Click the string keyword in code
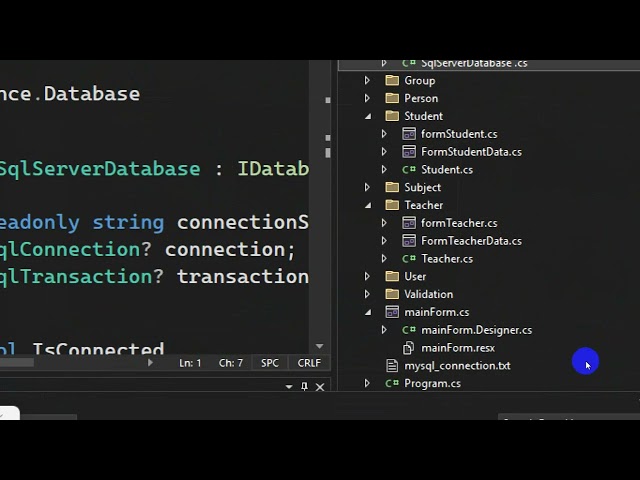The width and height of the screenshot is (640, 480). coord(128,223)
